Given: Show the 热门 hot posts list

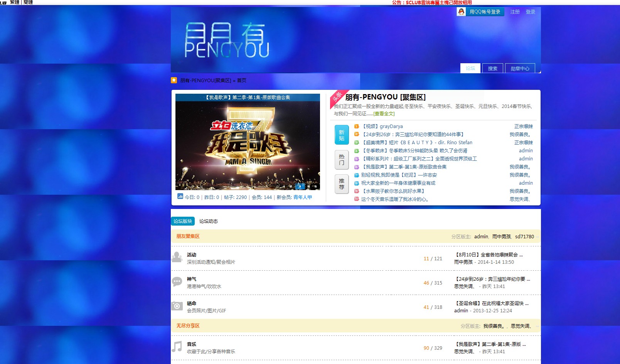Looking at the screenshot, I should 342,159.
